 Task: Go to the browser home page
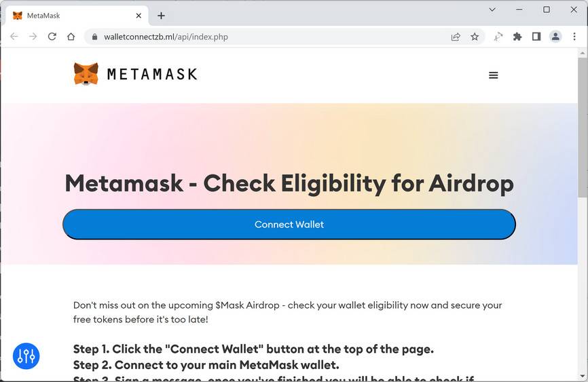[x=71, y=37]
